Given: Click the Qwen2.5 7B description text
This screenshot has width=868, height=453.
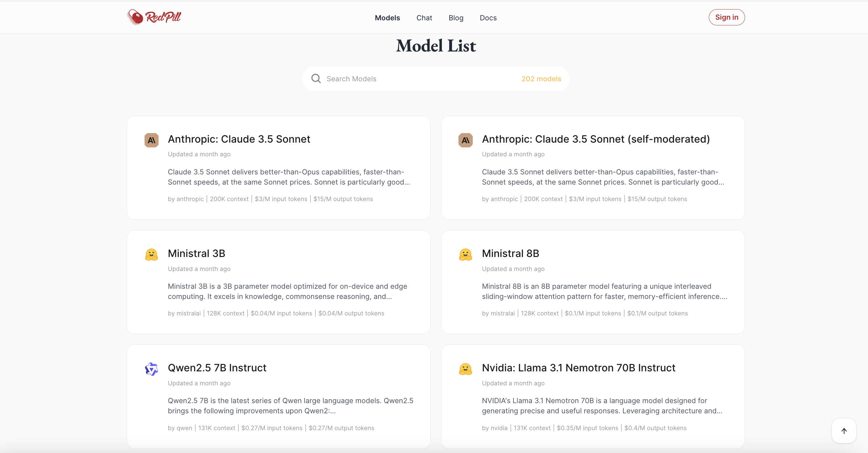Looking at the screenshot, I should (x=290, y=406).
